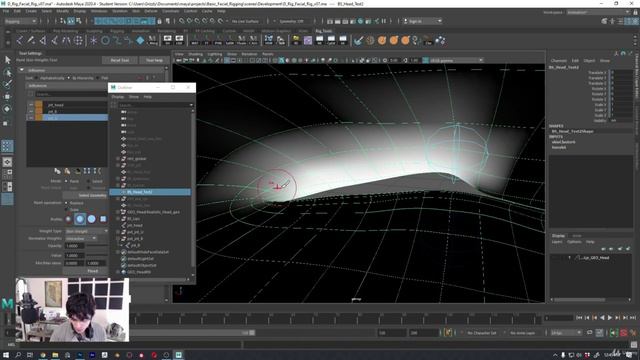Expand the ctrl_global node in Outliner
The image size is (640, 360).
[118, 158]
